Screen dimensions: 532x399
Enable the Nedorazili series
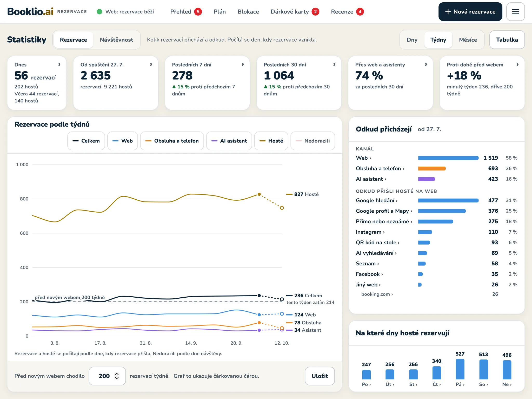tap(312, 141)
